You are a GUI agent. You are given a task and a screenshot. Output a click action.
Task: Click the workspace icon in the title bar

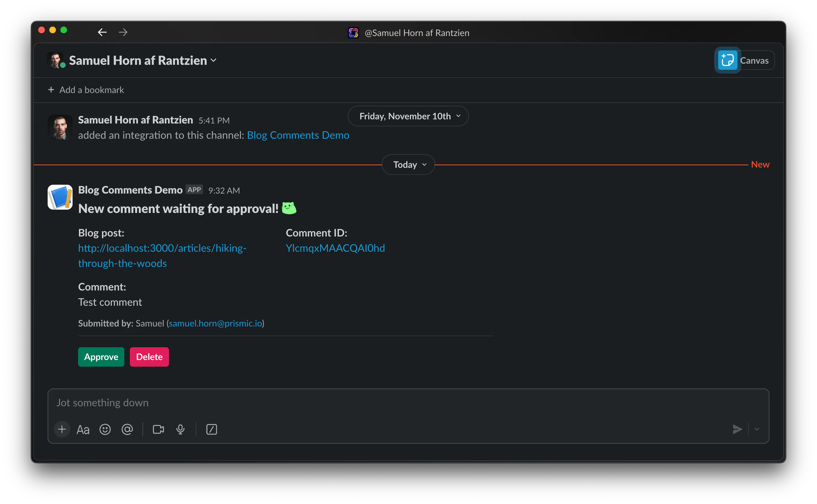pos(353,33)
